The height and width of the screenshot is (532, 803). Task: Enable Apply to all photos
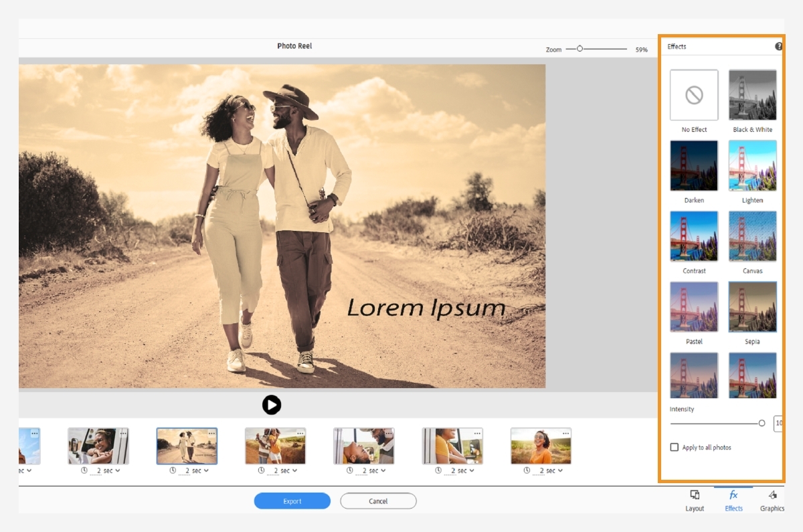675,448
